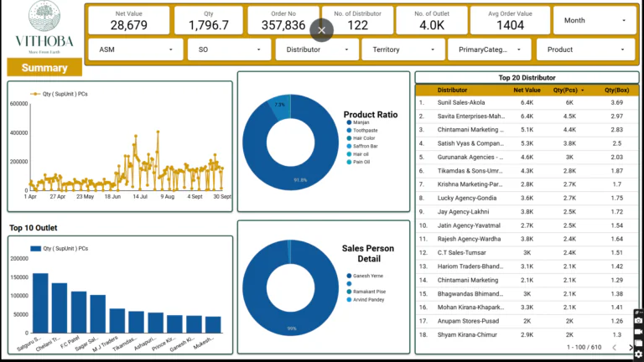Sort table by Net Value column header
Viewport: 644px width, 362px height.
[527, 90]
